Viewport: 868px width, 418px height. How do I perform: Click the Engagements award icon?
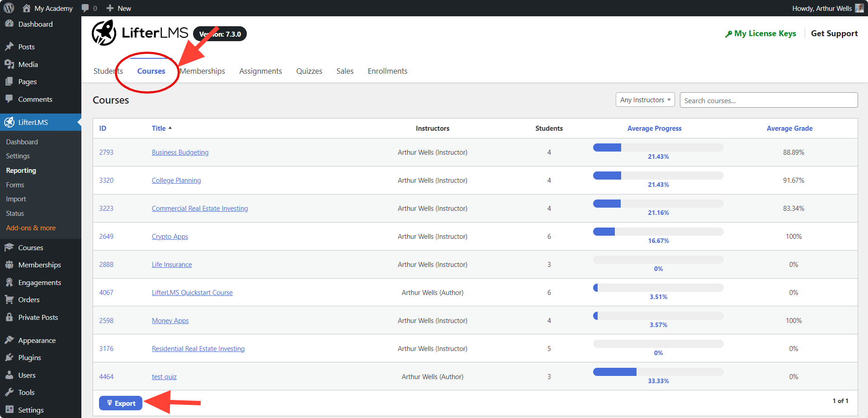(x=9, y=282)
